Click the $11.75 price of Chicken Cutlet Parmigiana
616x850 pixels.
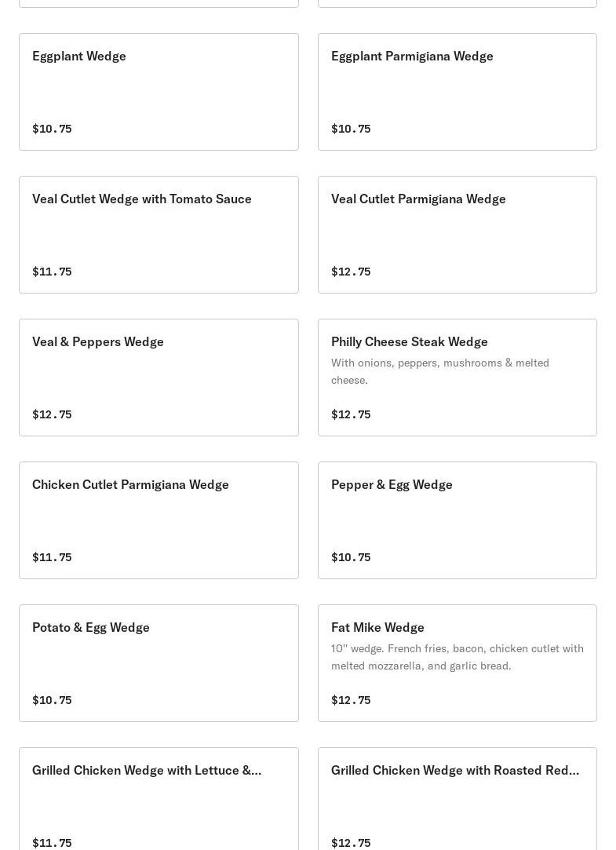52,557
